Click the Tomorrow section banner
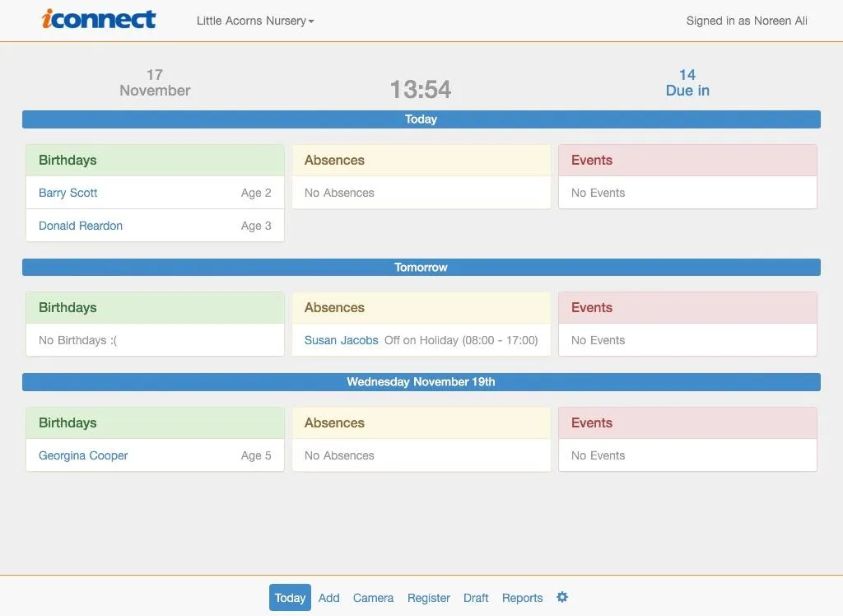The width and height of the screenshot is (843, 616). (421, 267)
